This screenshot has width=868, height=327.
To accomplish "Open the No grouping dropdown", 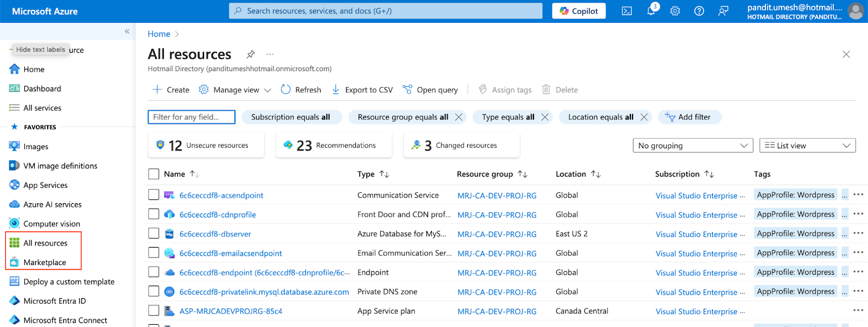I will (x=693, y=146).
